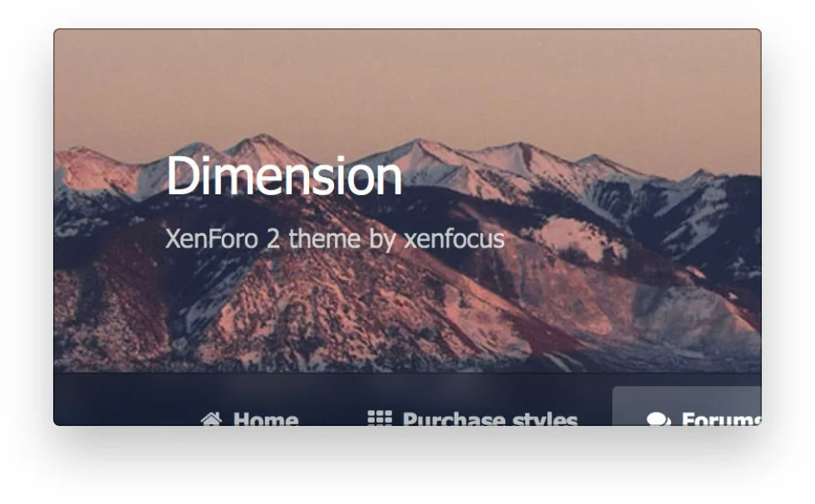815x504 pixels.
Task: Switch to the Forums tab
Action: coord(687,406)
